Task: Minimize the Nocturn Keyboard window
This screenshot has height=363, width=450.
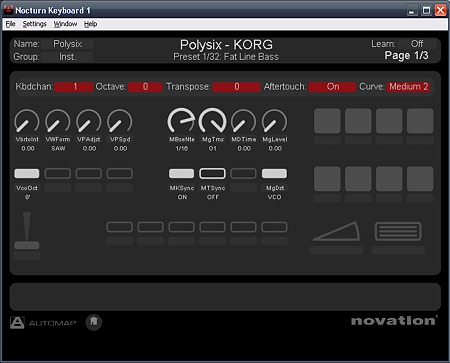Action: click(412, 10)
